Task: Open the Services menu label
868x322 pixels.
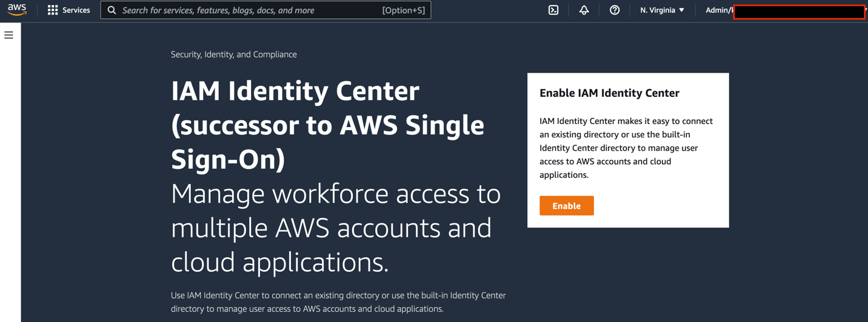Action: [x=76, y=10]
